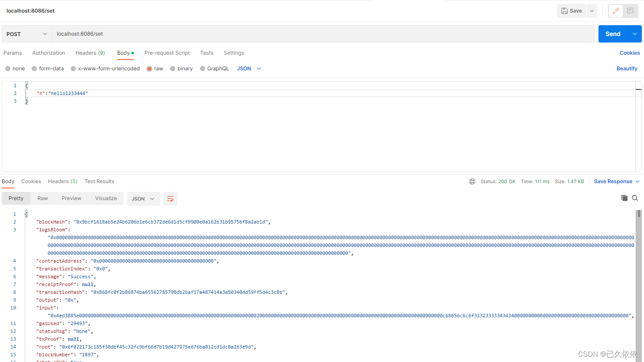The height and width of the screenshot is (362, 644).
Task: Open the comments icon
Action: coord(630,11)
